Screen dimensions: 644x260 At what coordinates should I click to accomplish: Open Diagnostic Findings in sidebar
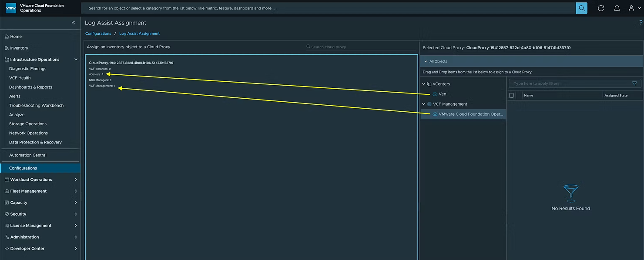[x=28, y=69]
